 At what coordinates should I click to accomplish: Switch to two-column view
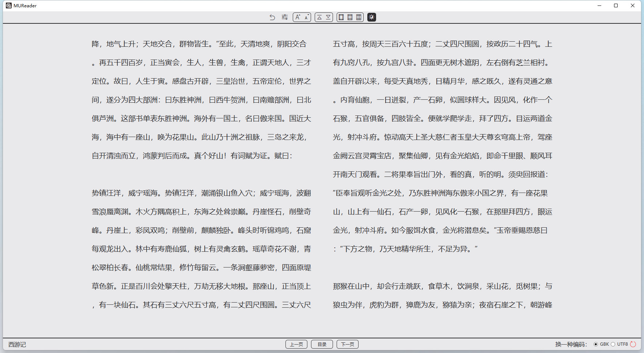[350, 17]
